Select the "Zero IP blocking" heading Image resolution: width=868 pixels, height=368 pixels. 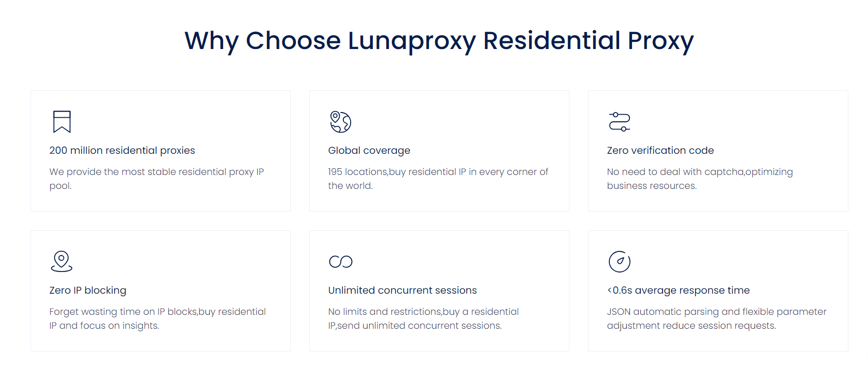[x=87, y=290]
